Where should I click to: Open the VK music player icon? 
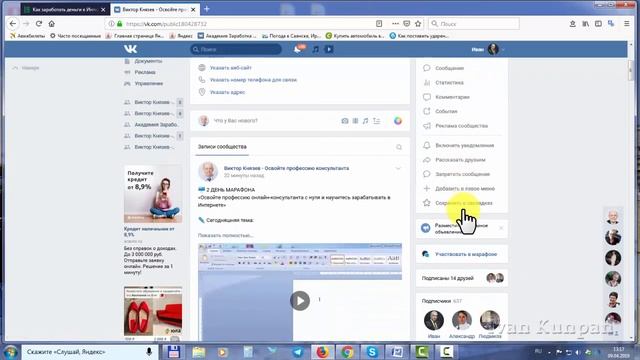[x=316, y=49]
